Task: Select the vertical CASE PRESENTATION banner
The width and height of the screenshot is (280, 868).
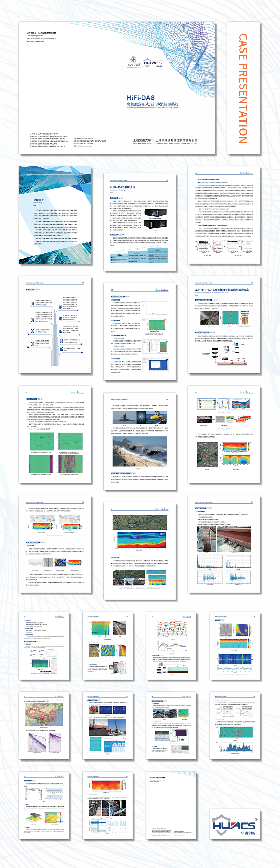Action: point(244,88)
